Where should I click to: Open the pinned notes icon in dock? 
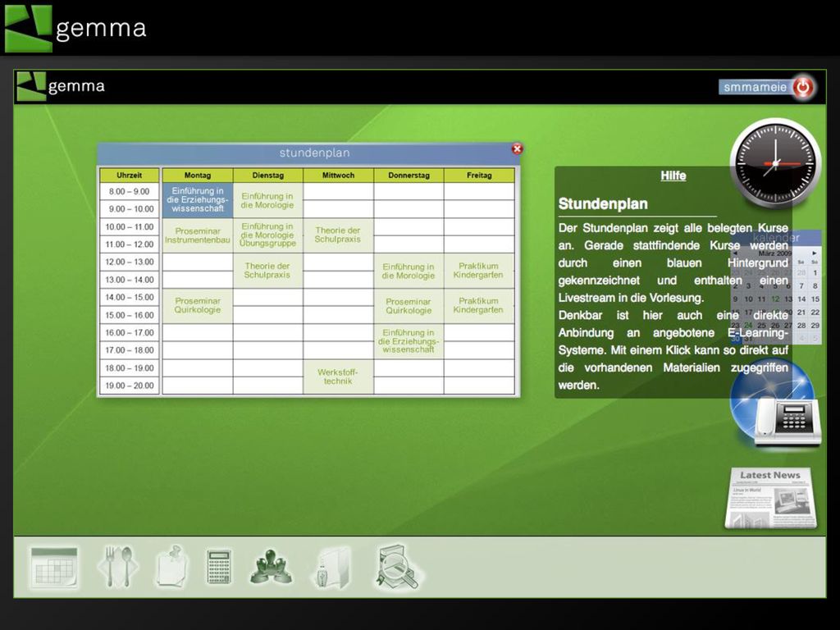pyautogui.click(x=172, y=567)
